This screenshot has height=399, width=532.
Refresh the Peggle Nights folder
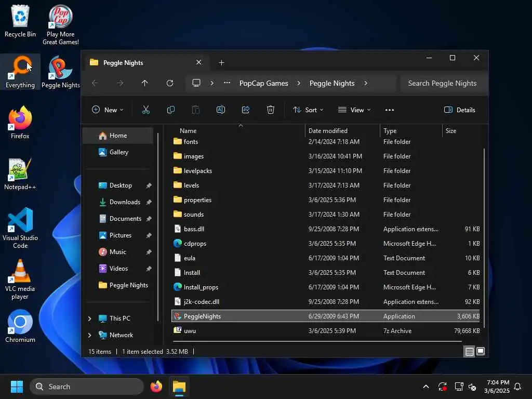pyautogui.click(x=170, y=83)
